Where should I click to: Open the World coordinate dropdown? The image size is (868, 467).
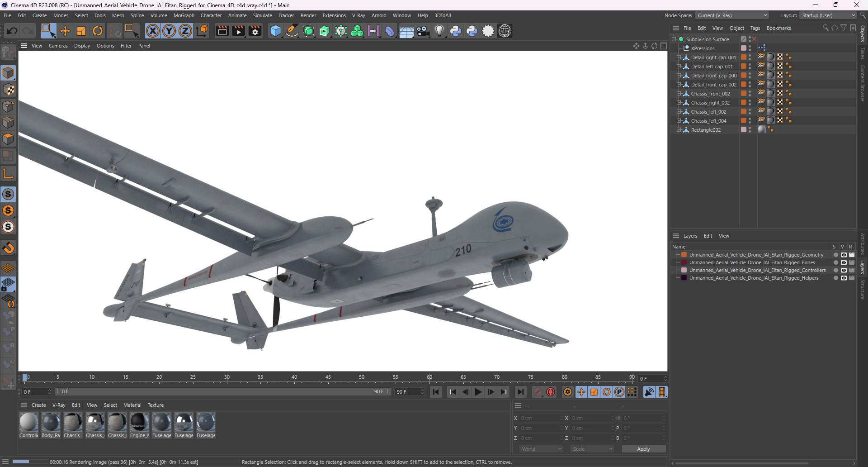pyautogui.click(x=541, y=449)
